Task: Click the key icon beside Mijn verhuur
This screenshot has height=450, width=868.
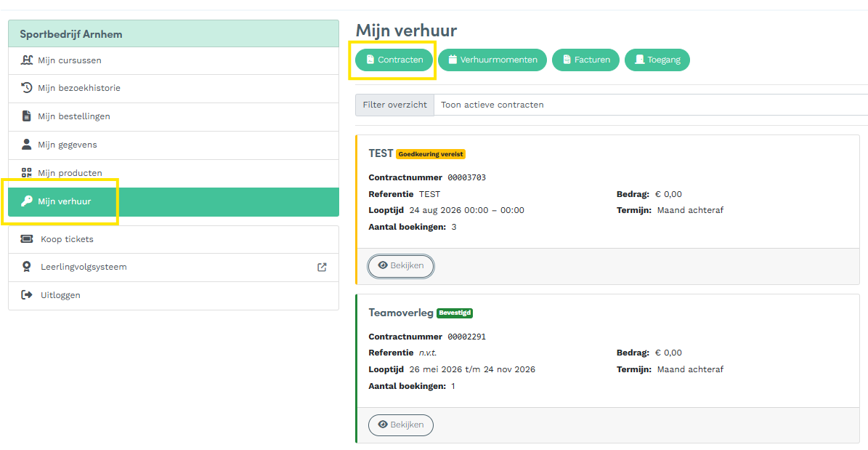Action: (27, 201)
